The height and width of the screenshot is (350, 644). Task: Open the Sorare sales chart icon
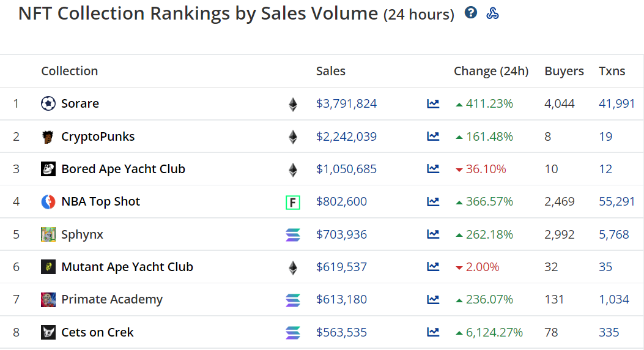(433, 104)
